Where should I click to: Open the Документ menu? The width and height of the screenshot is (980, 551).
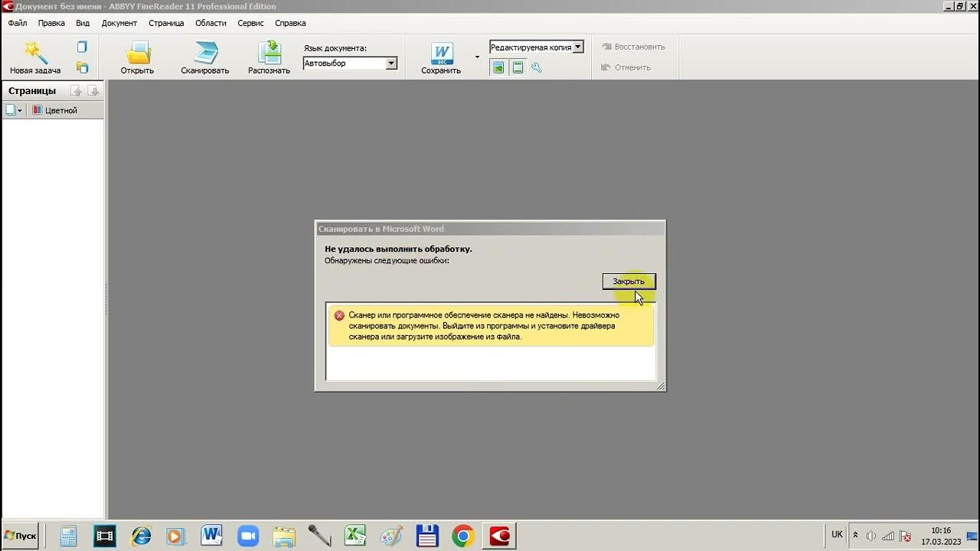pyautogui.click(x=119, y=23)
